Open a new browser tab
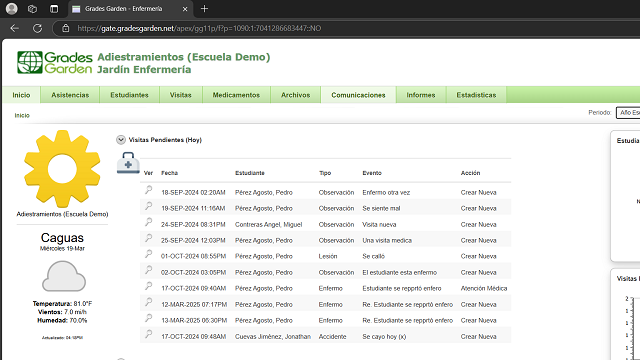This screenshot has height=360, width=640. point(204,9)
